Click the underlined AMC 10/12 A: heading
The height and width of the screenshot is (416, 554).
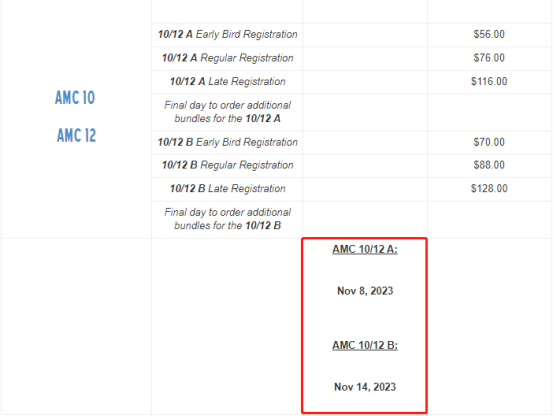365,250
